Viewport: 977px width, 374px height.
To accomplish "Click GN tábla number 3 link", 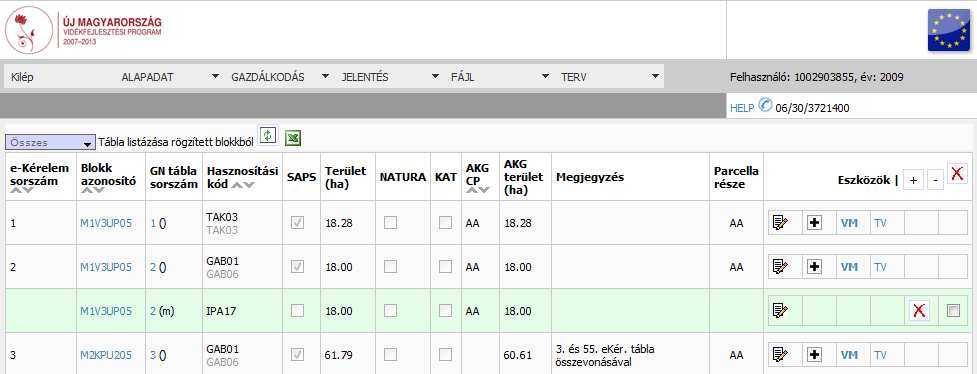I will tap(153, 355).
